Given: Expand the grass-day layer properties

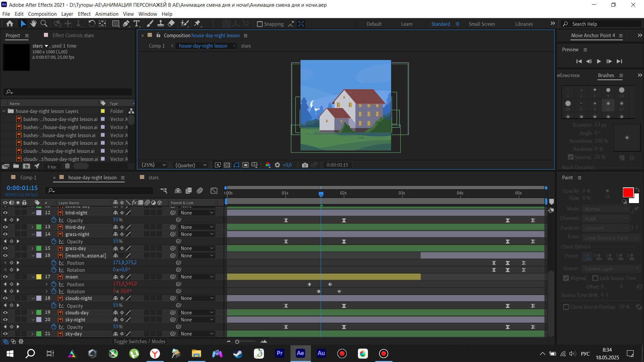Looking at the screenshot, I should point(33,248).
